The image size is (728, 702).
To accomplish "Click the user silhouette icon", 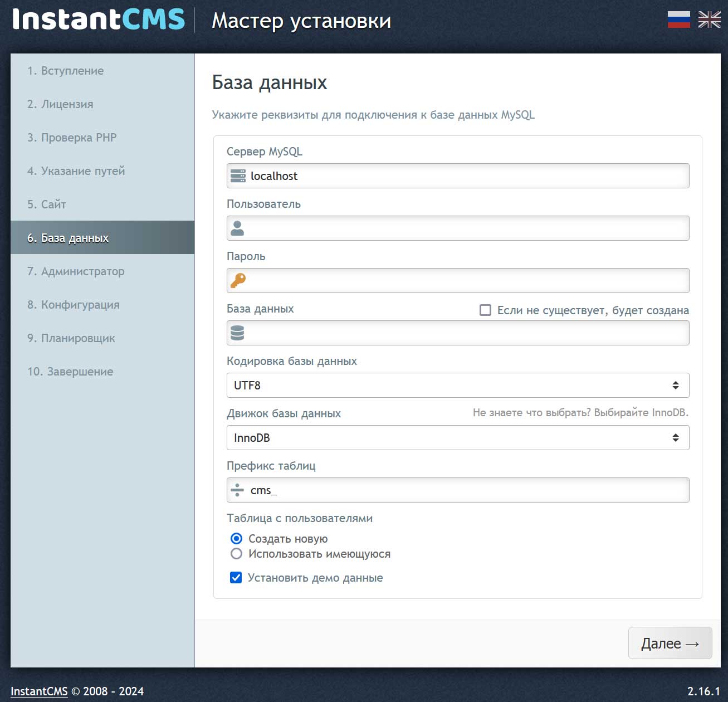I will 237,228.
